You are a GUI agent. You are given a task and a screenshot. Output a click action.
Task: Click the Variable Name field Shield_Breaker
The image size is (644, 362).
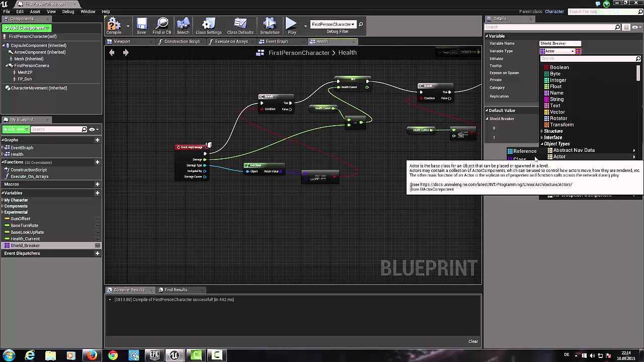[560, 44]
